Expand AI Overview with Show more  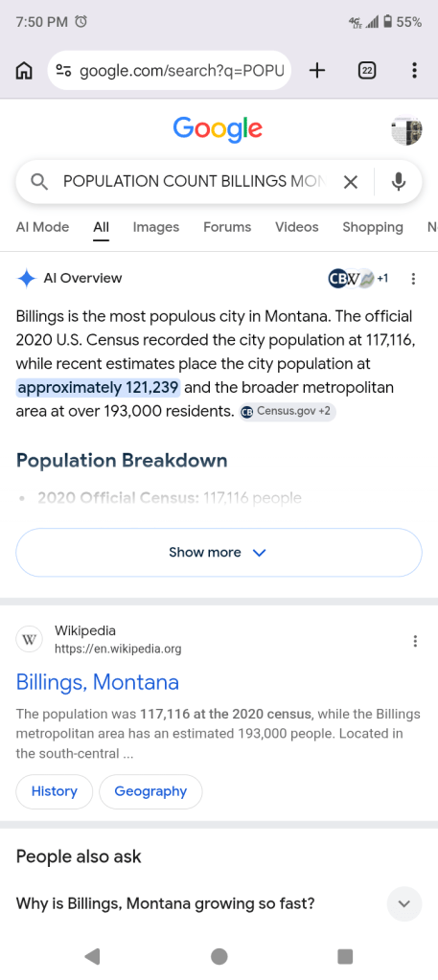tap(219, 553)
